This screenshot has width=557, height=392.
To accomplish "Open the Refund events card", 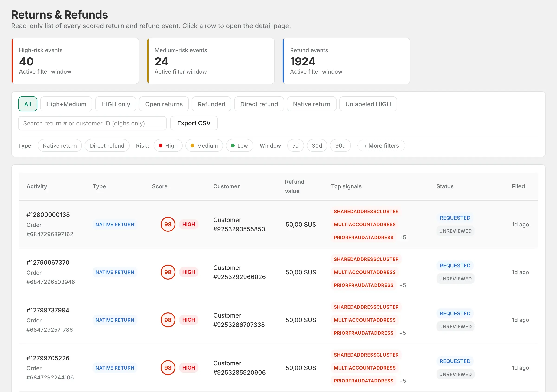I will click(346, 61).
